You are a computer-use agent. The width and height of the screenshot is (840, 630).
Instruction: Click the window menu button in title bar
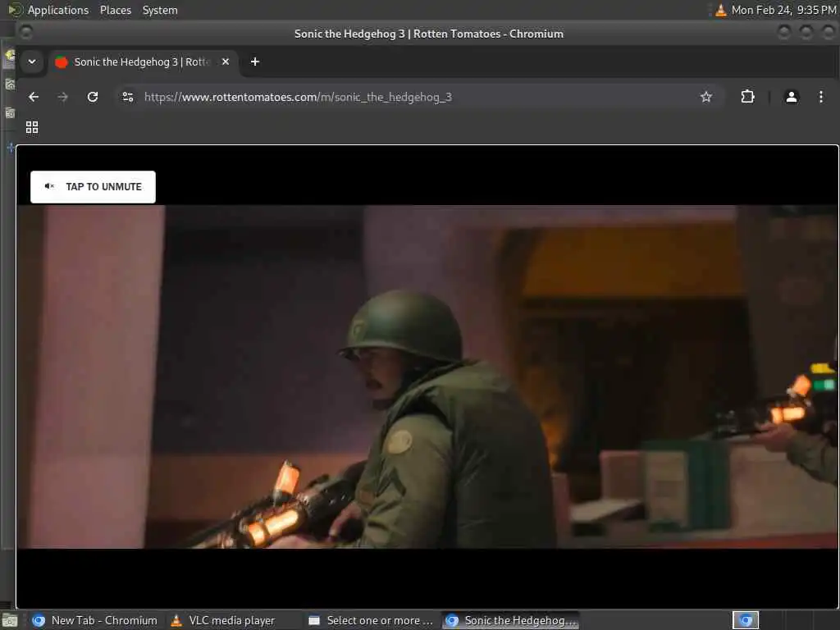point(25,33)
